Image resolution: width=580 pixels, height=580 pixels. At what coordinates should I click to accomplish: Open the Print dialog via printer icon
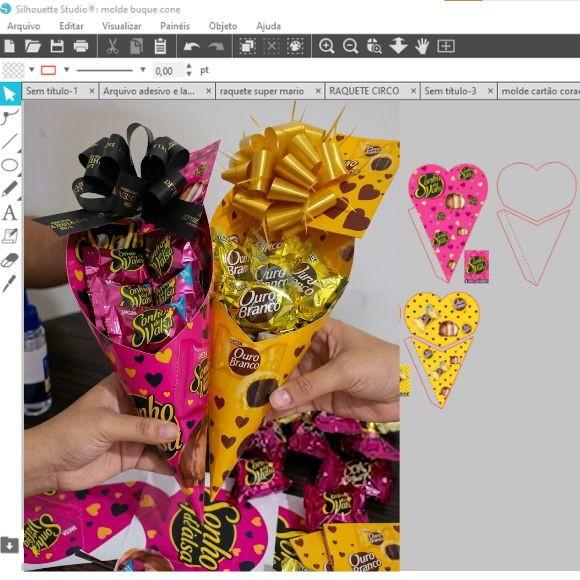point(81,46)
